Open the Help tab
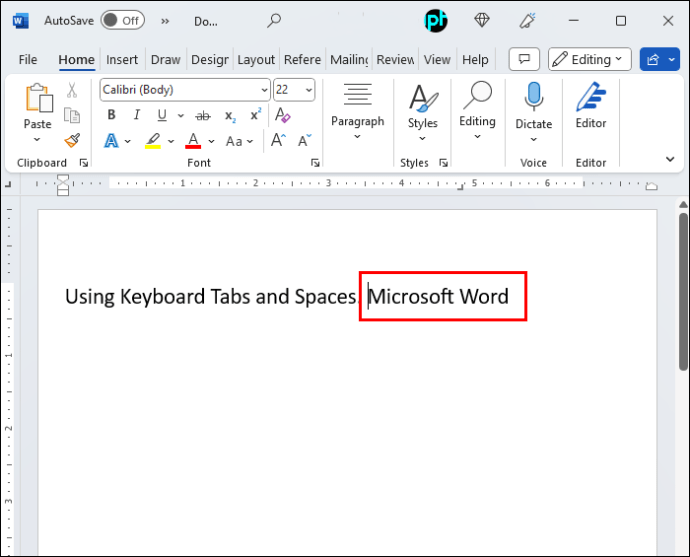690x557 pixels. (475, 59)
